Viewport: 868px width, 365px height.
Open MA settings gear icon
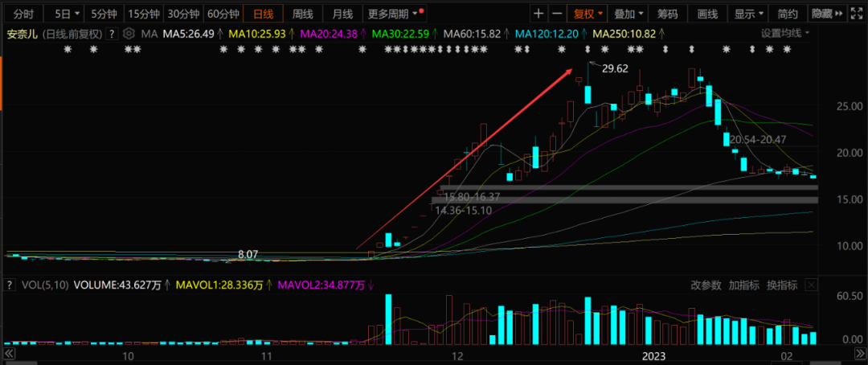[x=129, y=34]
